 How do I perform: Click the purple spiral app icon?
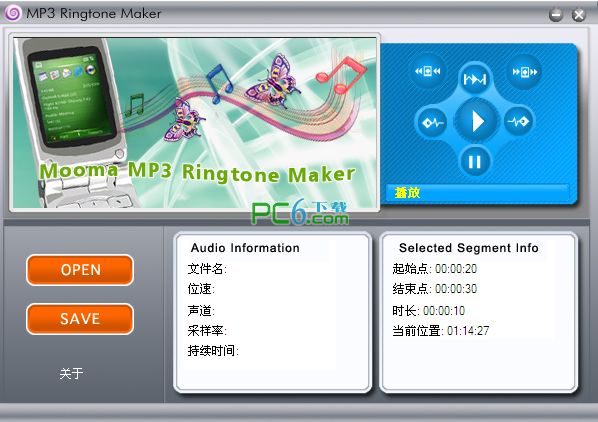(x=13, y=13)
